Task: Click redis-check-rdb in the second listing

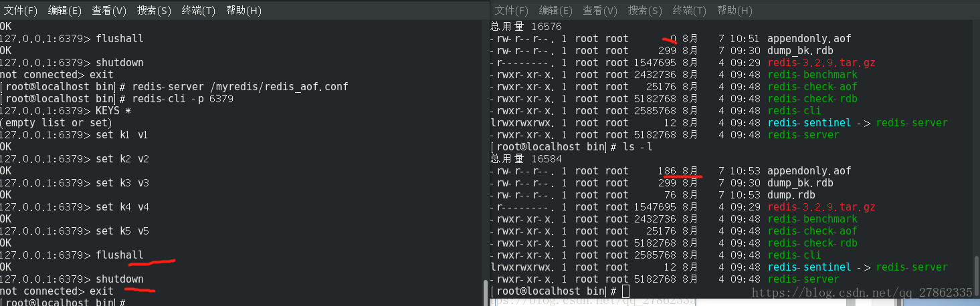Action: tap(813, 243)
